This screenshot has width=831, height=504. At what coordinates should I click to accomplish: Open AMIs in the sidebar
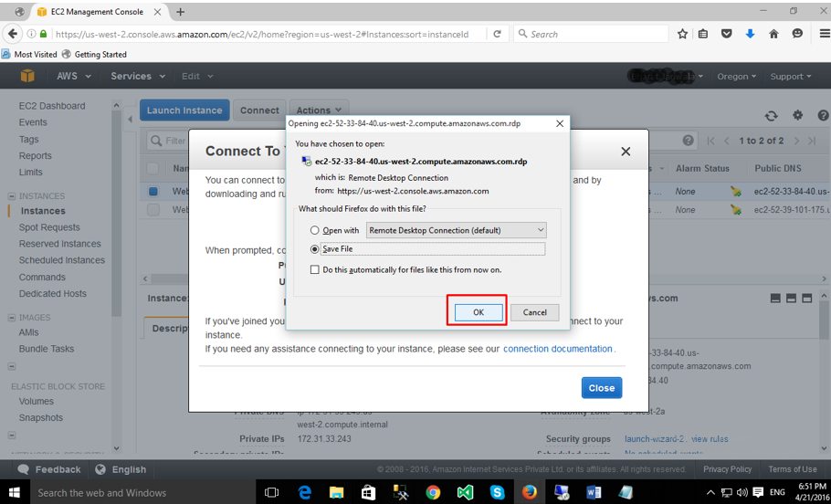click(28, 332)
